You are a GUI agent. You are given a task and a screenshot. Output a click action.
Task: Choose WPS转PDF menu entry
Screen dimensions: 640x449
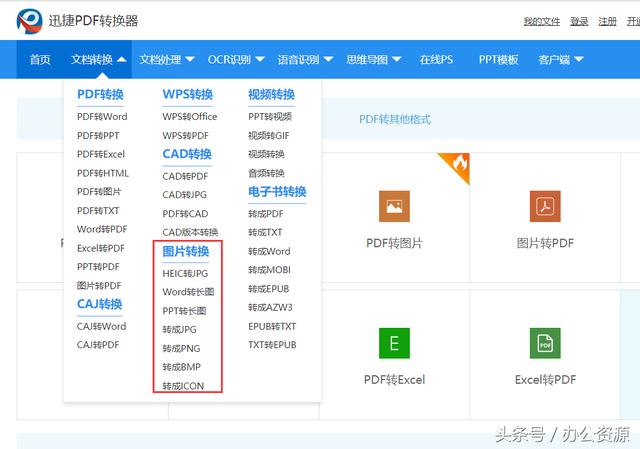pos(185,136)
